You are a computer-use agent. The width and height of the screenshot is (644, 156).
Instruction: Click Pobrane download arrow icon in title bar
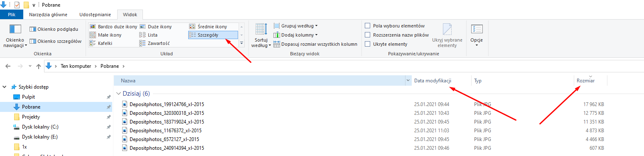[3, 5]
